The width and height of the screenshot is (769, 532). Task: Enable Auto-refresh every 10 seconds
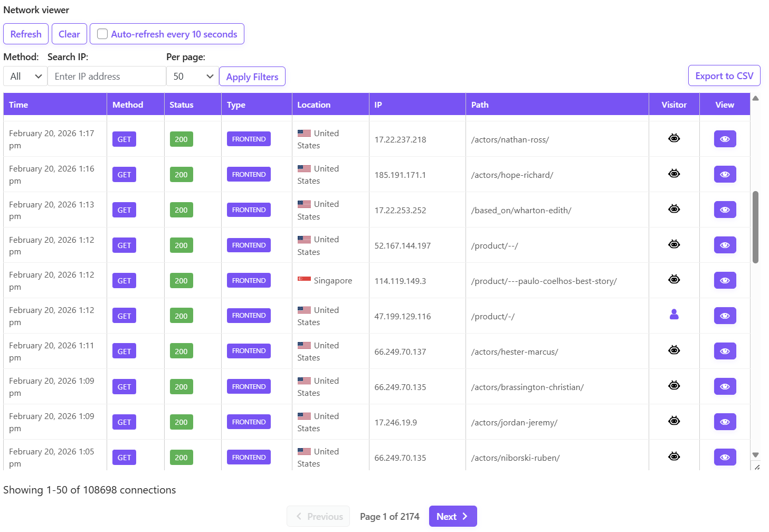(x=102, y=33)
